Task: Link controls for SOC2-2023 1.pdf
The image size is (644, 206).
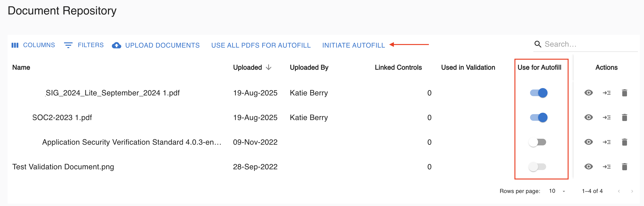Action: pyautogui.click(x=606, y=117)
